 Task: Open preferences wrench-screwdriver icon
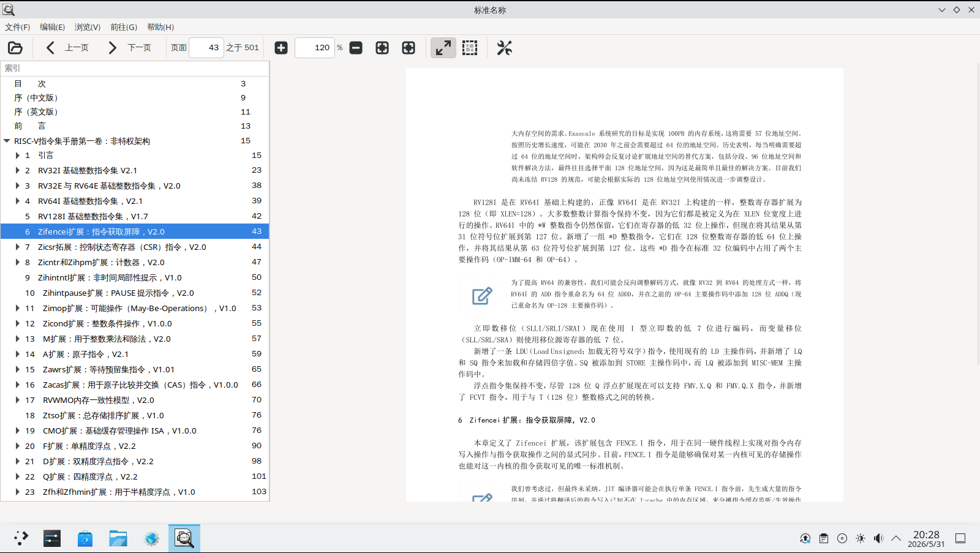[505, 48]
